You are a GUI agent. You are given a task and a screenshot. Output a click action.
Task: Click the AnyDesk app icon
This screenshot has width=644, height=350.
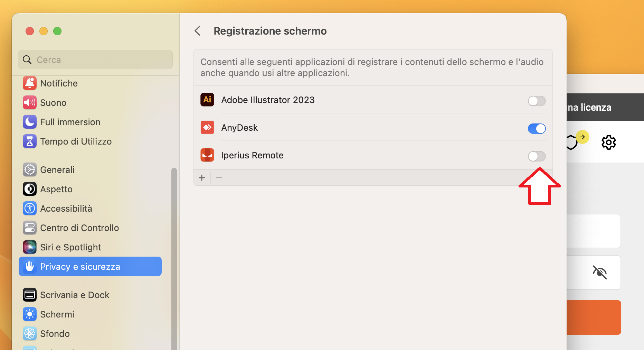(207, 127)
